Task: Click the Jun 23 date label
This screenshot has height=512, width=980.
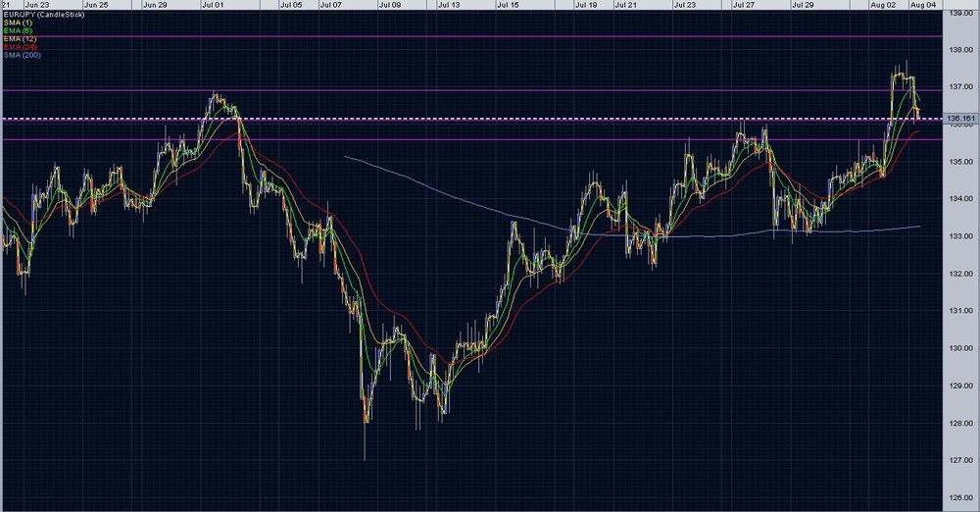Action: coord(37,4)
